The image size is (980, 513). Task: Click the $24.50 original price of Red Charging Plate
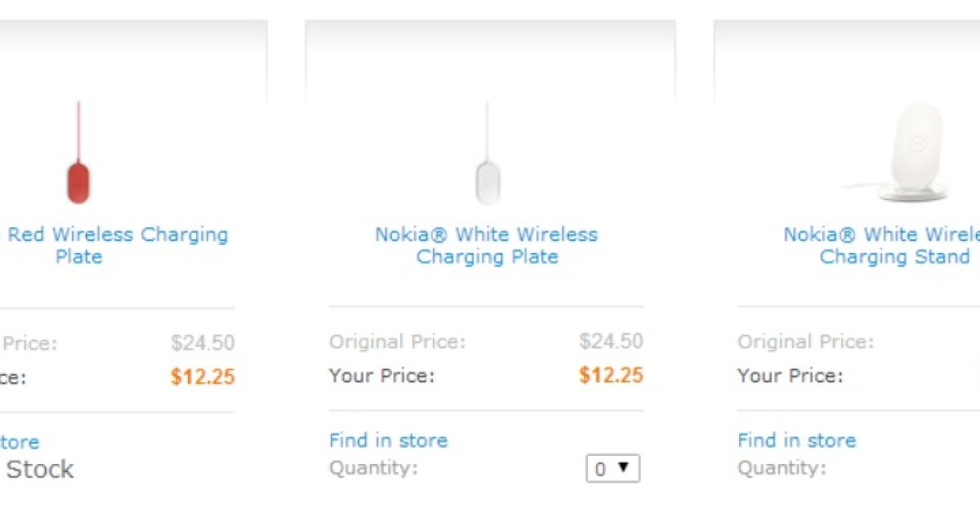(x=203, y=342)
